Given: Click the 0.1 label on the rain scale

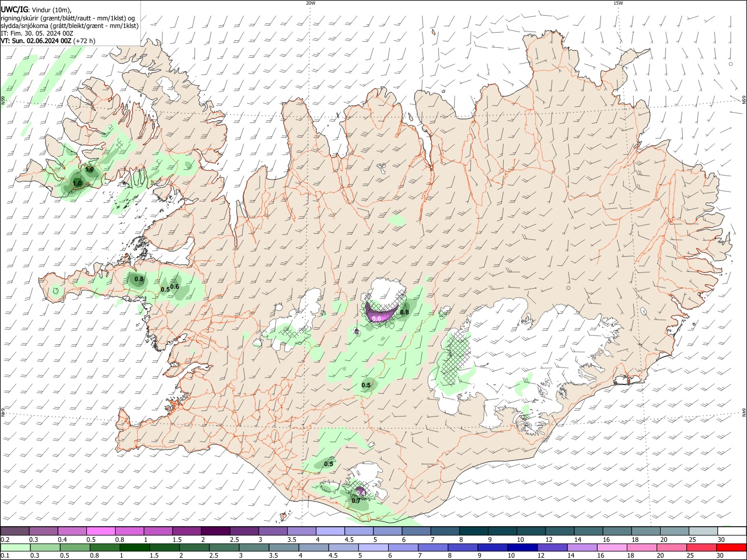Looking at the screenshot, I should (5, 555).
